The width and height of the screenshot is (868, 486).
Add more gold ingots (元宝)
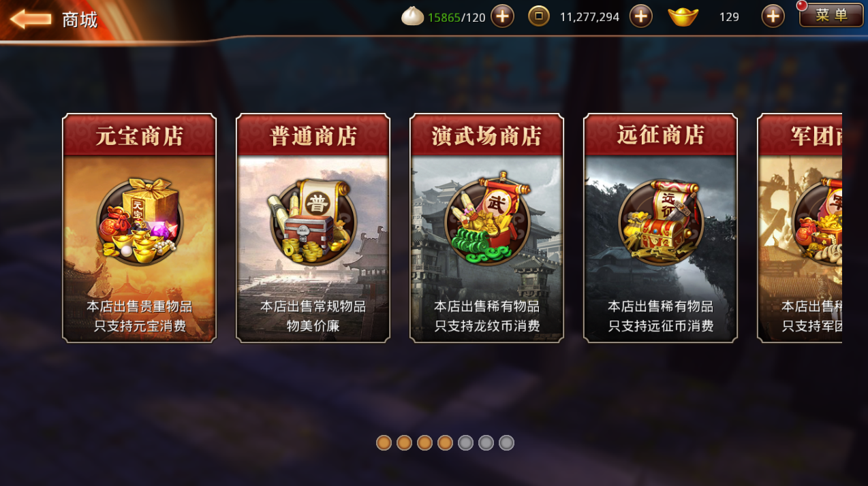point(773,16)
